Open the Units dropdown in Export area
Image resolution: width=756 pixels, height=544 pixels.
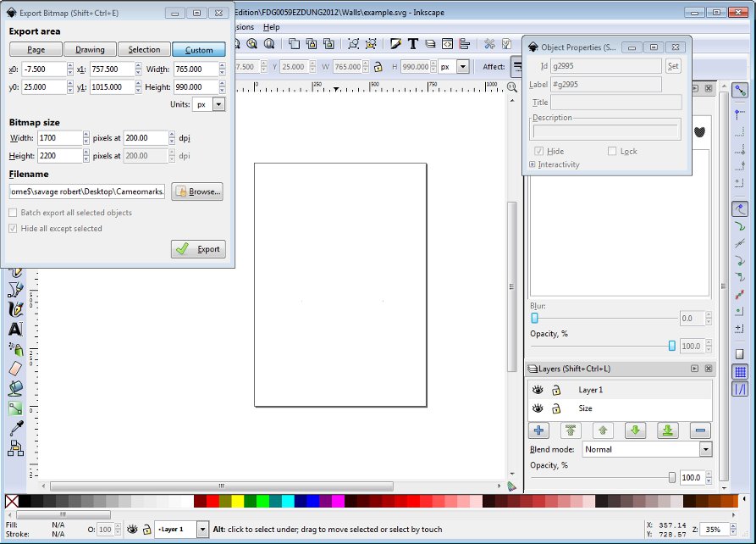coord(218,104)
